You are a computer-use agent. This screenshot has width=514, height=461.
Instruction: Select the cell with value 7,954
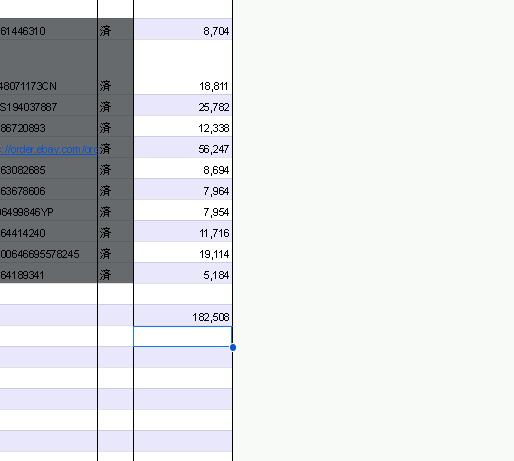[x=183, y=212]
